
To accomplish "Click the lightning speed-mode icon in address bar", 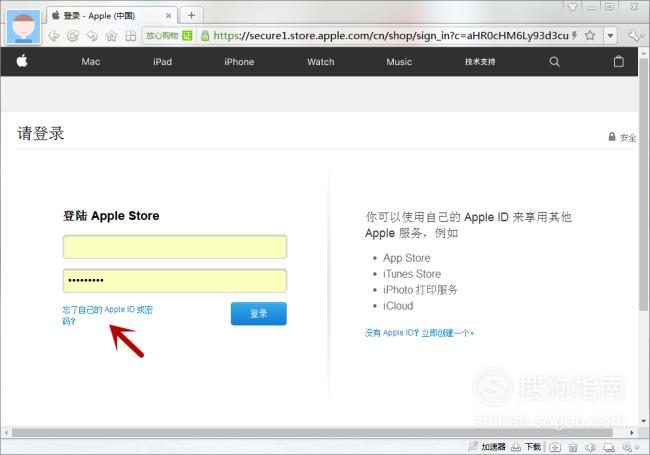I will (575, 35).
